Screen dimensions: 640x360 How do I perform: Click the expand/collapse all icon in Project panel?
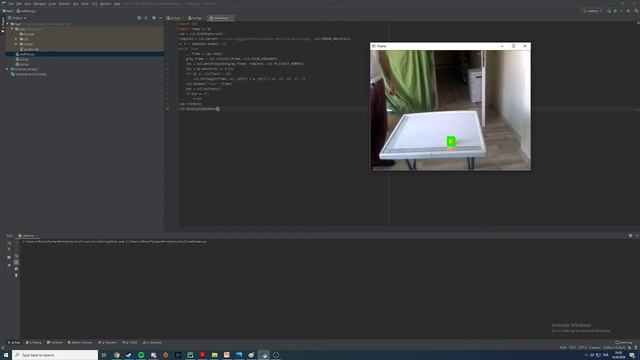pos(146,18)
